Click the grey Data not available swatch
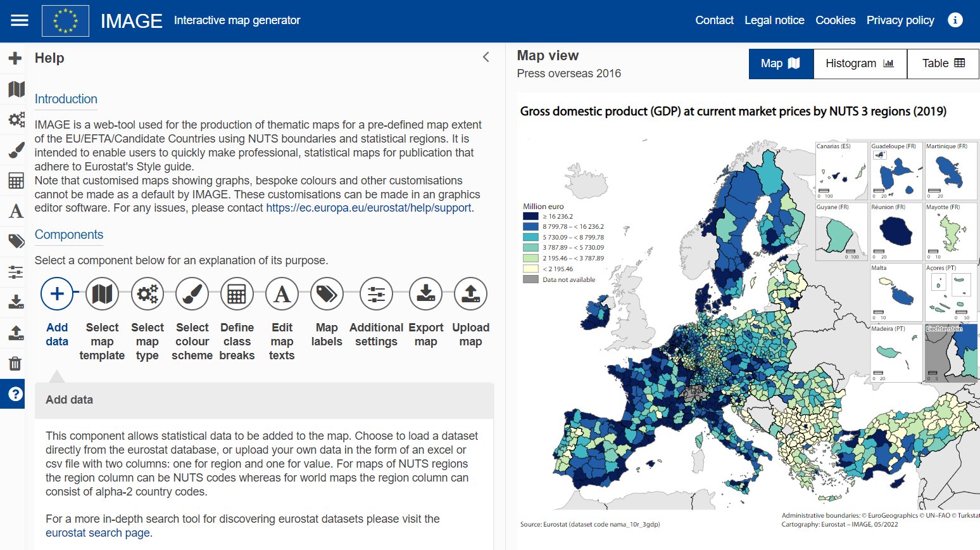The image size is (980, 550). point(531,279)
